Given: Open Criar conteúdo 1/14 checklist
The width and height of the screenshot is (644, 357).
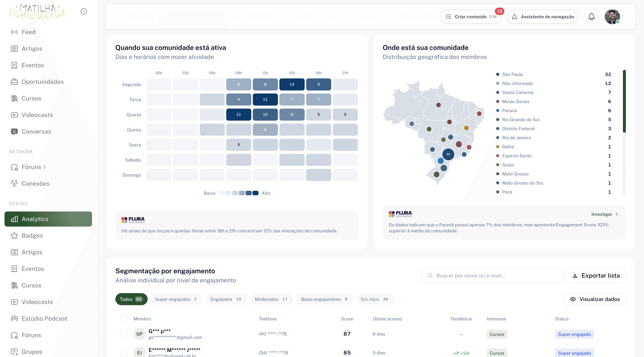Looking at the screenshot, I should pyautogui.click(x=471, y=17).
